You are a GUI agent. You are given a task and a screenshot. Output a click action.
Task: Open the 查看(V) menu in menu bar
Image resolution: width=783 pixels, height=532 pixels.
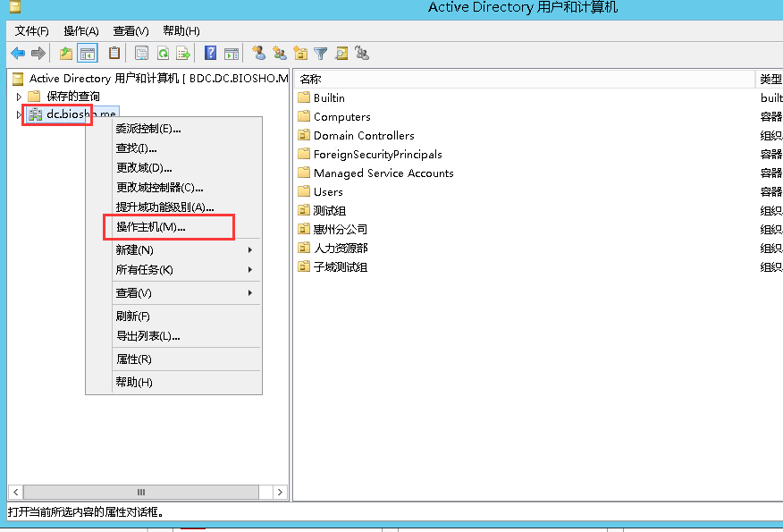tap(130, 31)
